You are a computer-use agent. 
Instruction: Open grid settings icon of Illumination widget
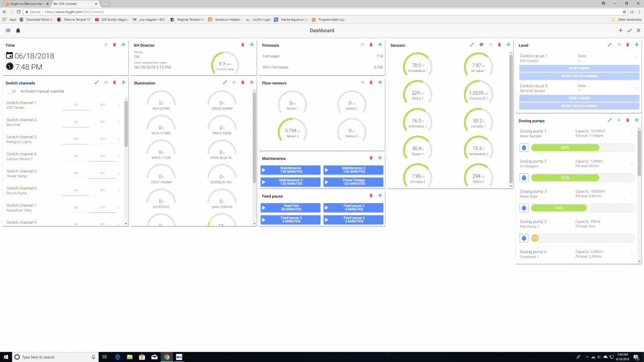234,82
